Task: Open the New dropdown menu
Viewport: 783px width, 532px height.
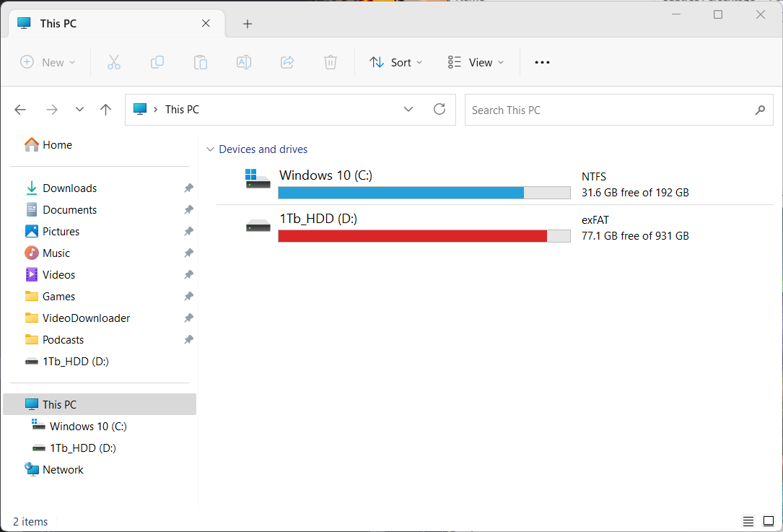Action: point(48,63)
